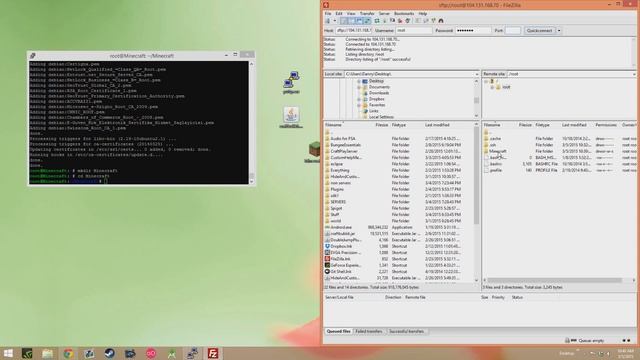Viewport: 640px width, 360px height.
Task: Click the Refresh file lists toolbar icon
Action: pos(377,21)
